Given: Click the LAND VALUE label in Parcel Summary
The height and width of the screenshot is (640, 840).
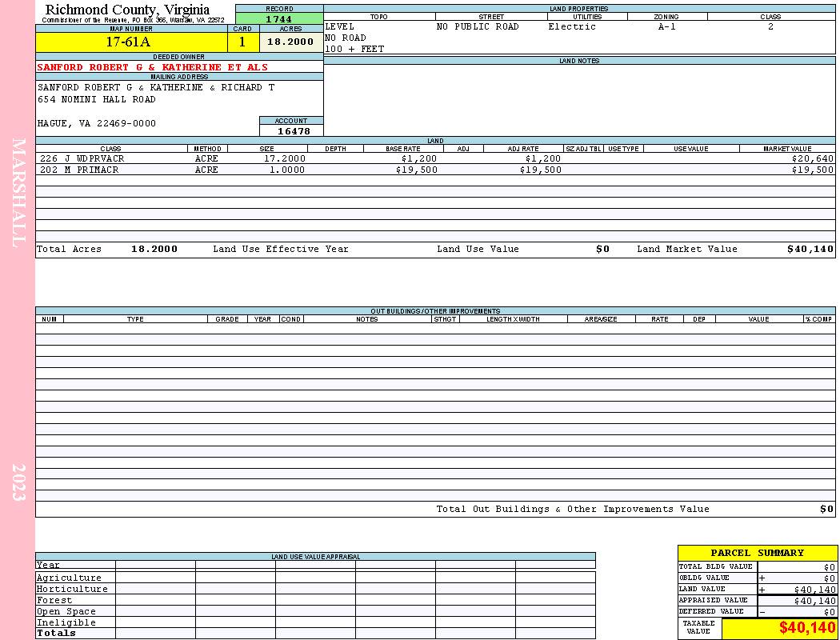Looking at the screenshot, I should pos(702,589).
